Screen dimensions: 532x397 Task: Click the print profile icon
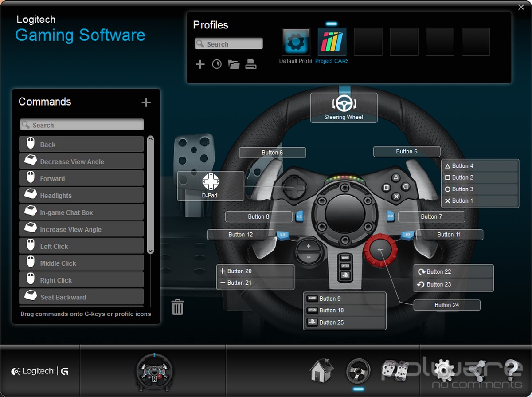[x=251, y=64]
